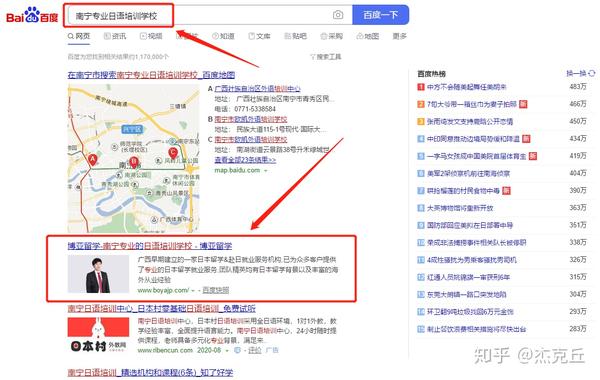Open the 南宁日语培训中心_日本村 result title
The height and width of the screenshot is (380, 600).
[161, 308]
